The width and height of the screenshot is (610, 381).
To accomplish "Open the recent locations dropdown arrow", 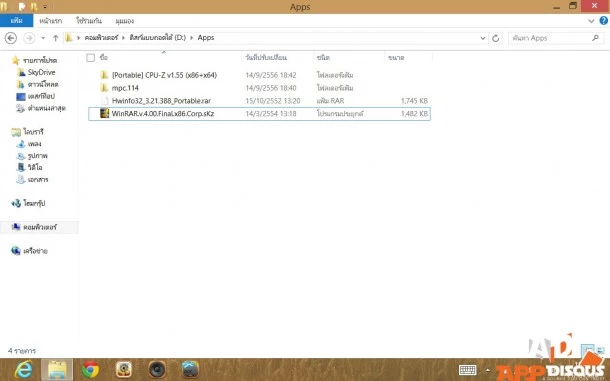I will [43, 38].
